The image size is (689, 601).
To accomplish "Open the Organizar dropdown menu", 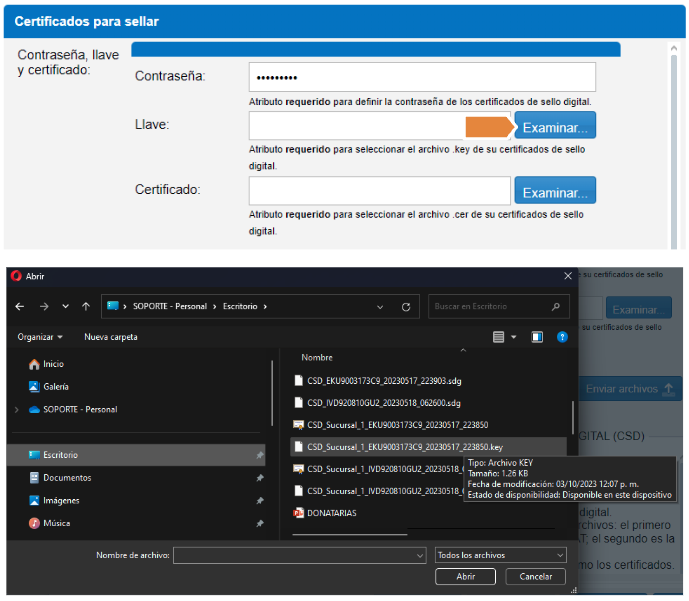I will [40, 337].
